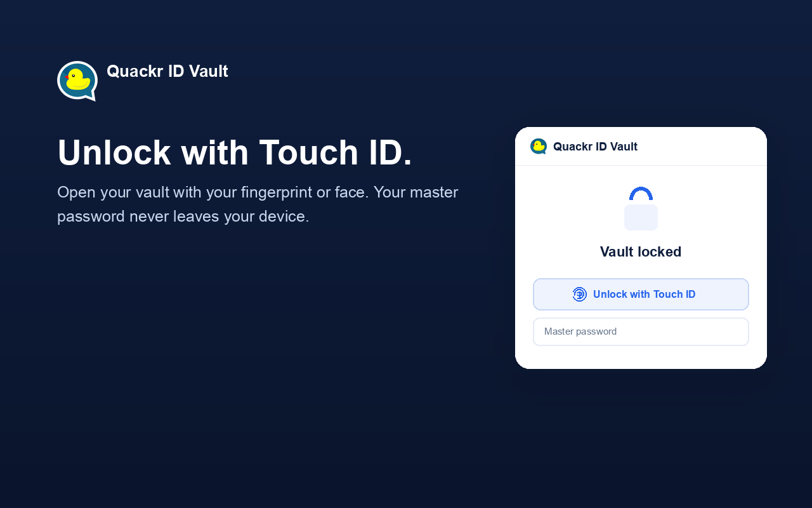The height and width of the screenshot is (508, 812).
Task: Click the large Quackr duck logo
Action: [77, 81]
